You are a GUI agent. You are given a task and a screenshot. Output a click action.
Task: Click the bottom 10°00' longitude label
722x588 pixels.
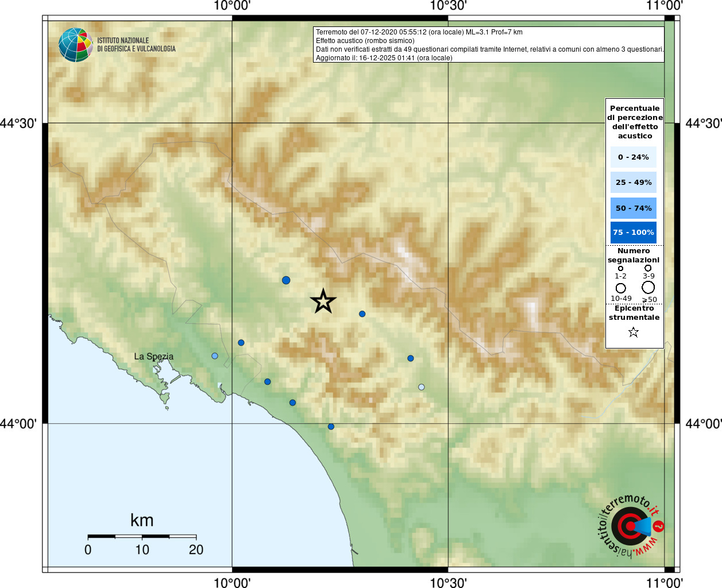tap(232, 582)
